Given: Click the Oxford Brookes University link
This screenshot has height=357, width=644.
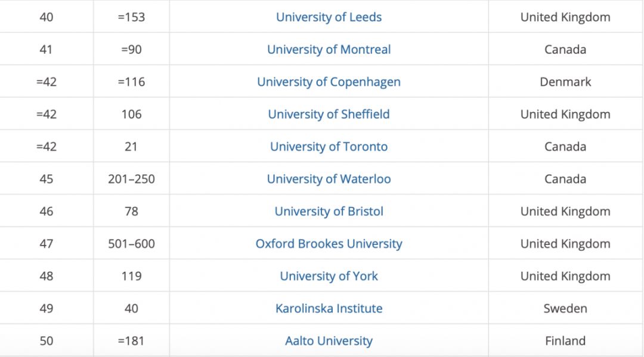Looking at the screenshot, I should tap(329, 244).
